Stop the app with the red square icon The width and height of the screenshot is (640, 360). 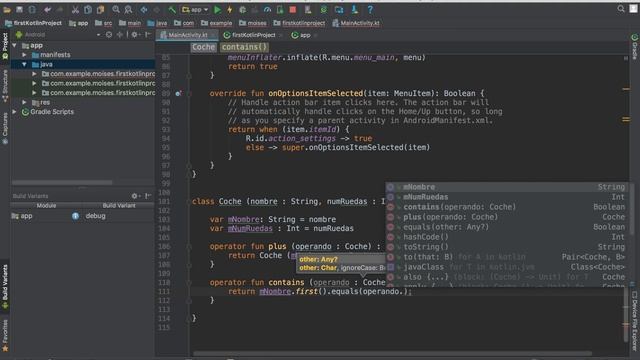click(x=293, y=9)
